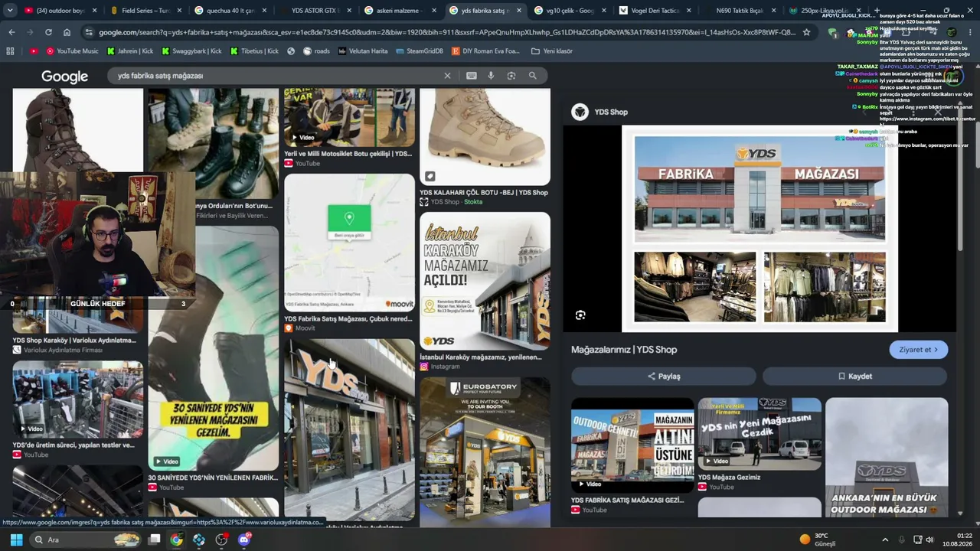Screen dimensions: 980x551
Task: Open the 'Velutan Harita' bookmark
Action: pos(362,51)
